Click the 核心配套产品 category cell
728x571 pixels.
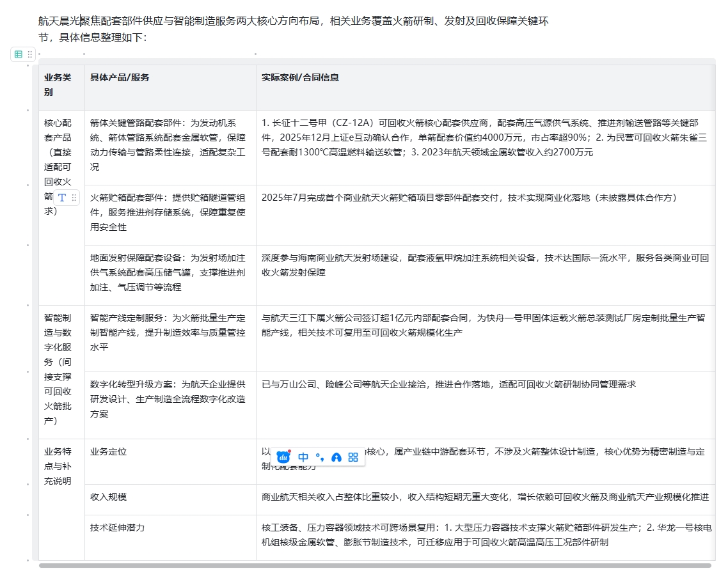click(x=62, y=208)
